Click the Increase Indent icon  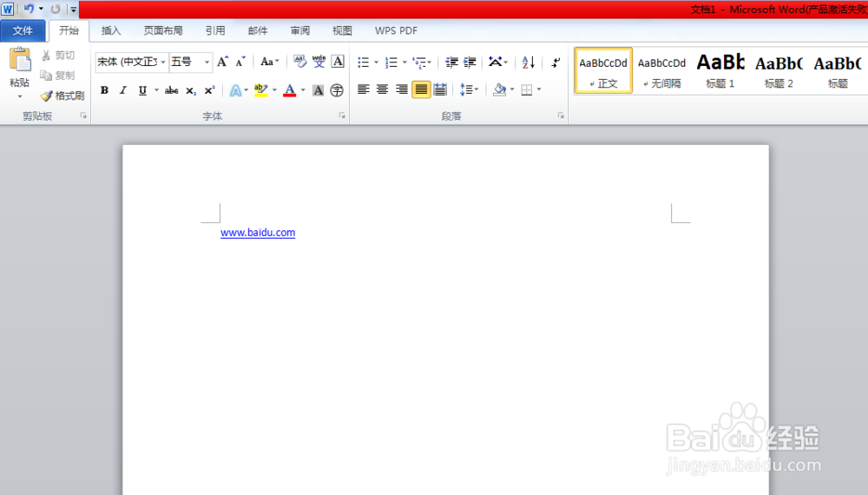[470, 62]
